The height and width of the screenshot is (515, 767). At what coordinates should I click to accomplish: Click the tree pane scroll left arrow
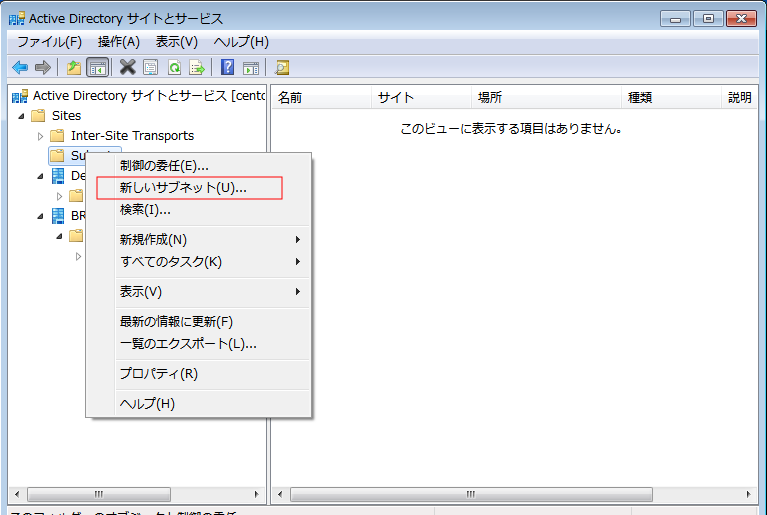click(18, 494)
